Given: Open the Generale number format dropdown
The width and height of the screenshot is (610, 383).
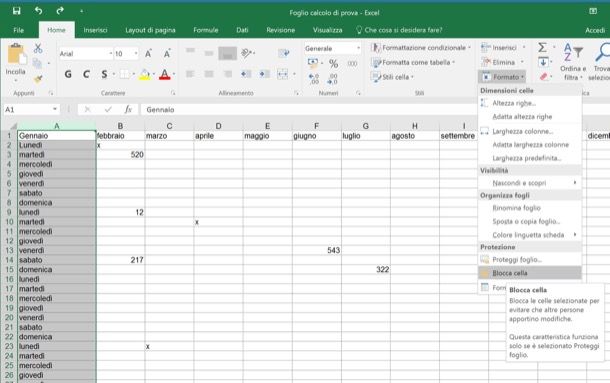Looking at the screenshot, I should click(358, 48).
